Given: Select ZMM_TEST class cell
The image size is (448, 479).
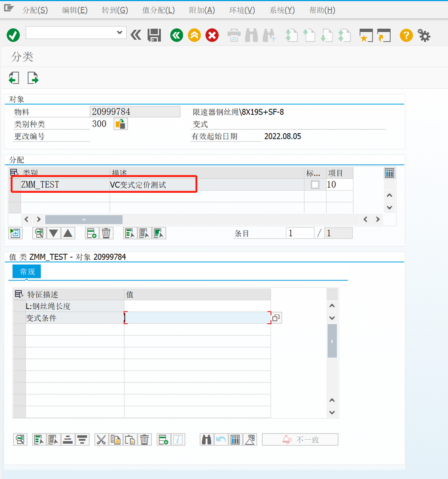Looking at the screenshot, I should click(65, 184).
